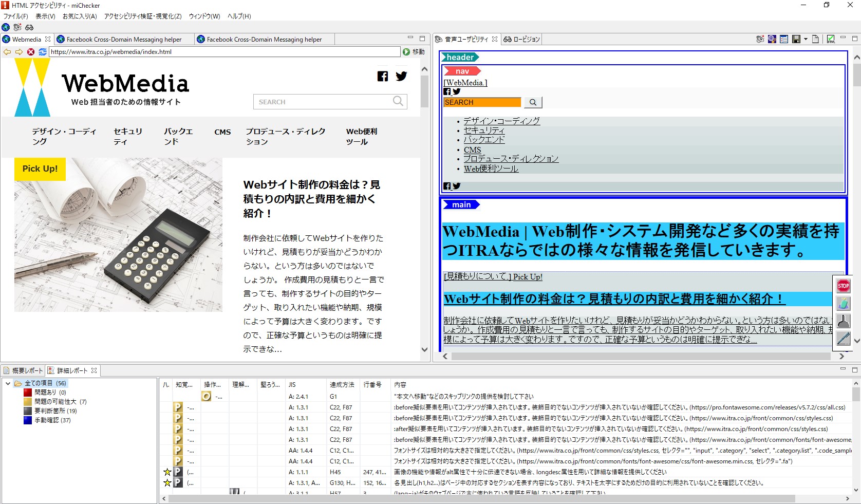This screenshot has width=861, height=504.
Task: Click the URL address field
Action: click(224, 52)
